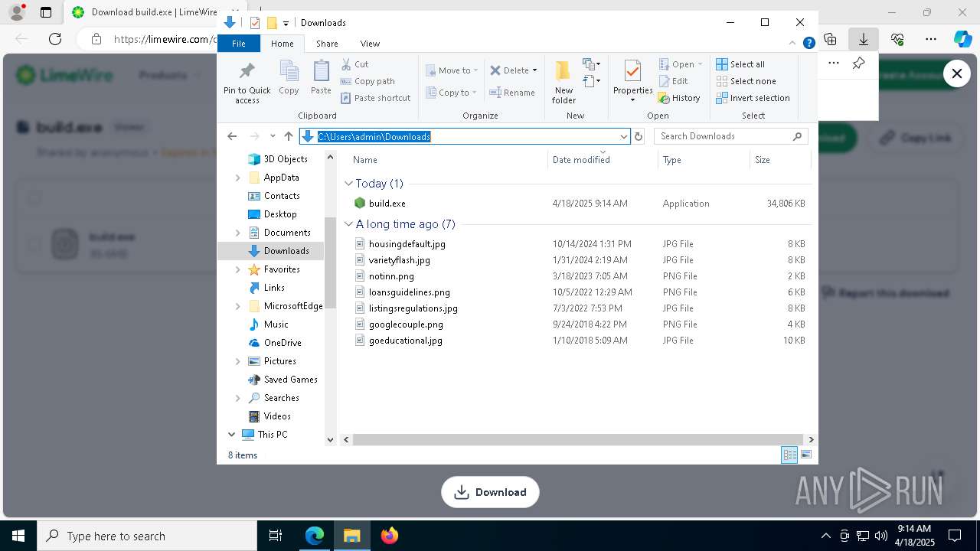
Task: Switch to the Home ribbon tab
Action: [x=283, y=44]
